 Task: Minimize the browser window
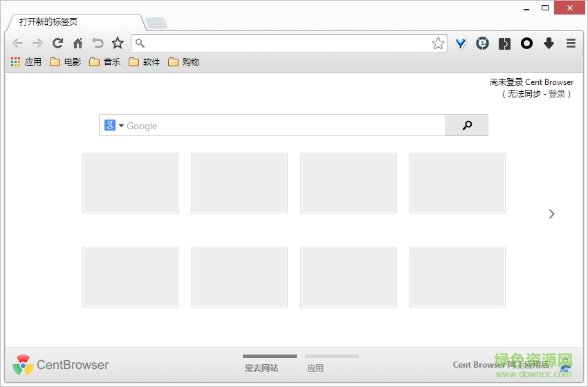pyautogui.click(x=526, y=8)
